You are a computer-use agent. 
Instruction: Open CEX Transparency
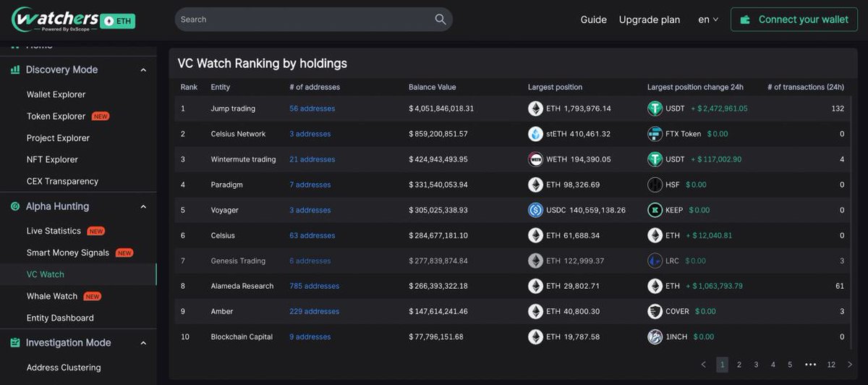62,182
